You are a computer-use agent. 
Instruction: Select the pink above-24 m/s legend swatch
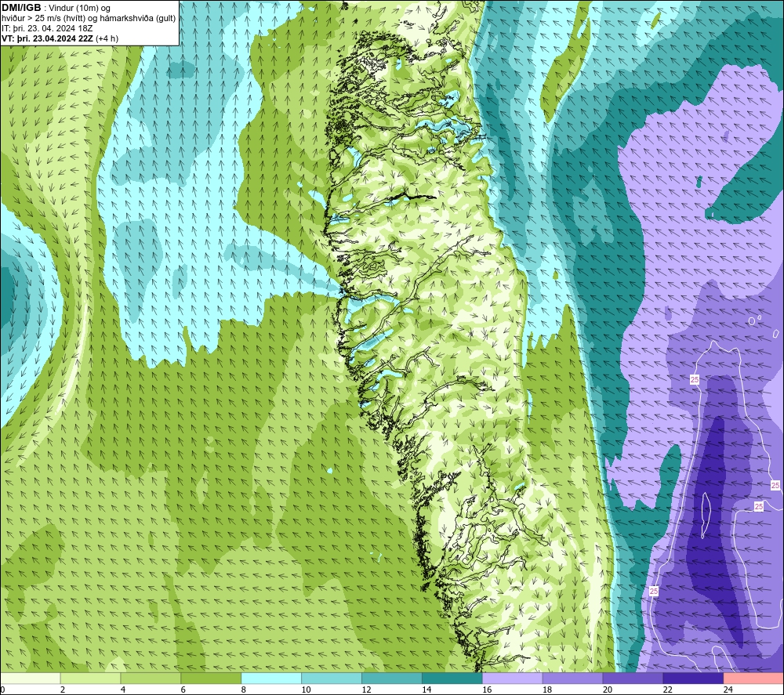[753, 679]
